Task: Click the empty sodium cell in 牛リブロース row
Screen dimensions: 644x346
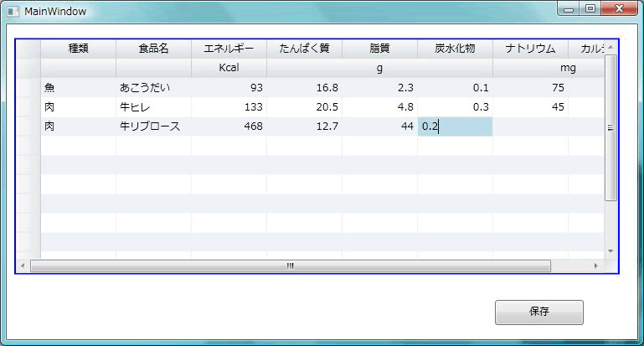Action: click(531, 127)
